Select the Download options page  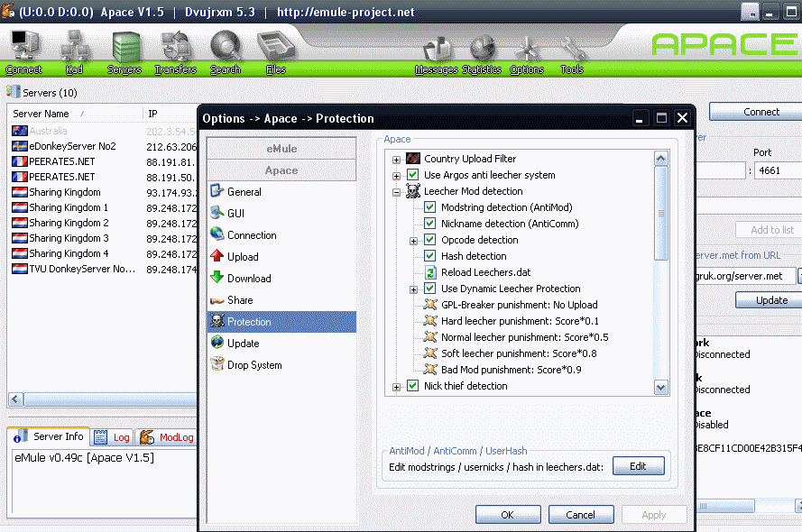point(281,279)
